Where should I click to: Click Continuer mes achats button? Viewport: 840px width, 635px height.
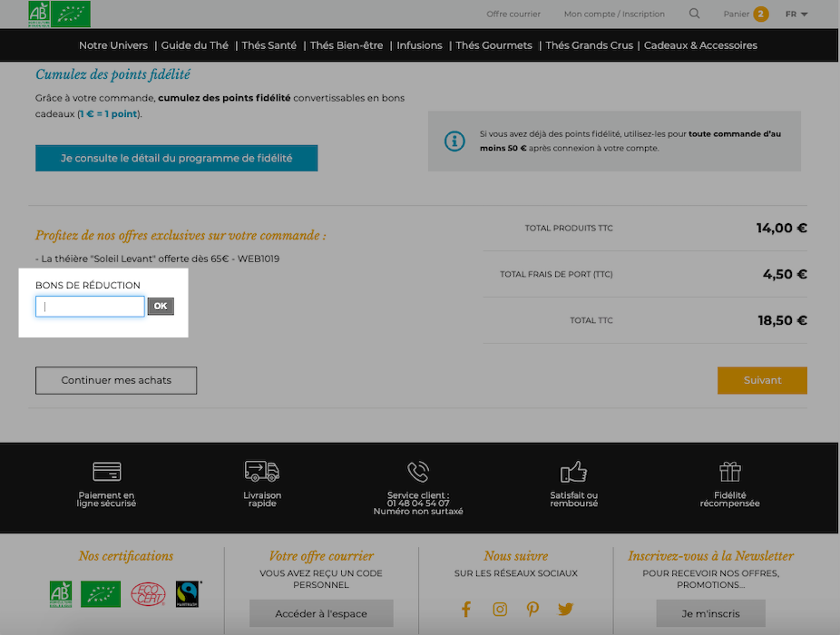[116, 380]
